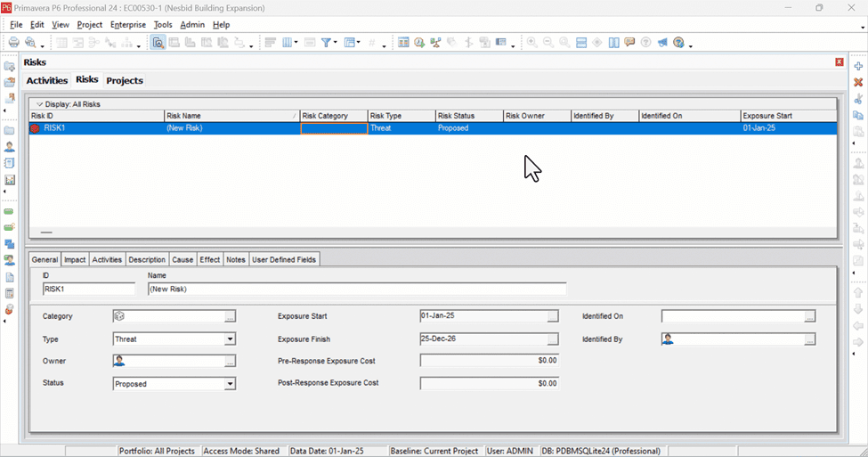Click the risk ID input field

tap(89, 289)
